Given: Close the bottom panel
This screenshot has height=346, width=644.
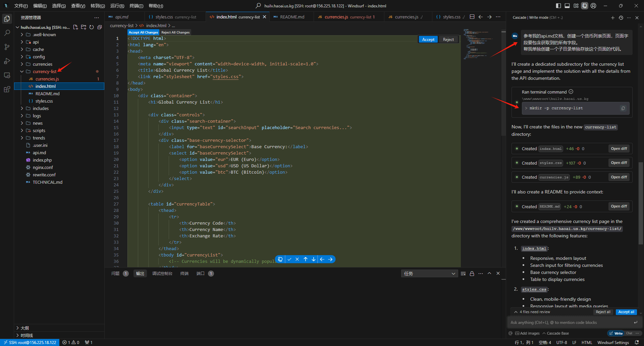Looking at the screenshot, I should click(x=498, y=274).
